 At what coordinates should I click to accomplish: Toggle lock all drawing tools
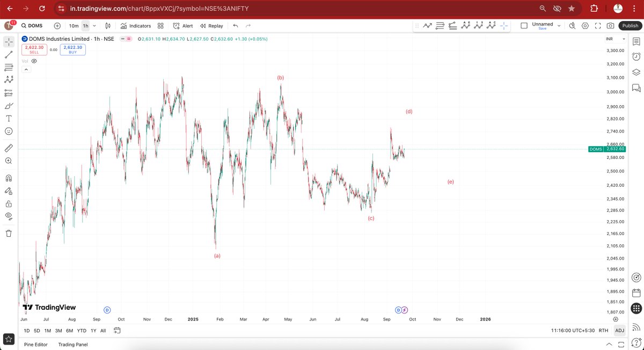9,203
